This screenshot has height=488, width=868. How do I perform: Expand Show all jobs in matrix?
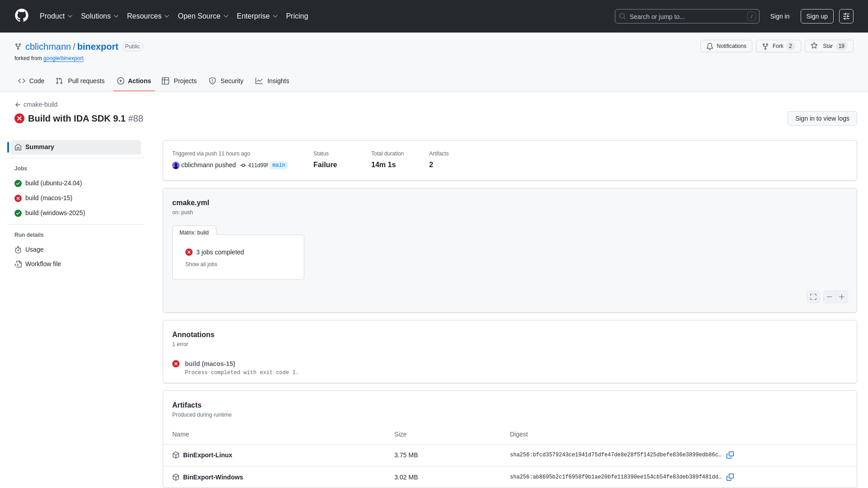(x=201, y=264)
